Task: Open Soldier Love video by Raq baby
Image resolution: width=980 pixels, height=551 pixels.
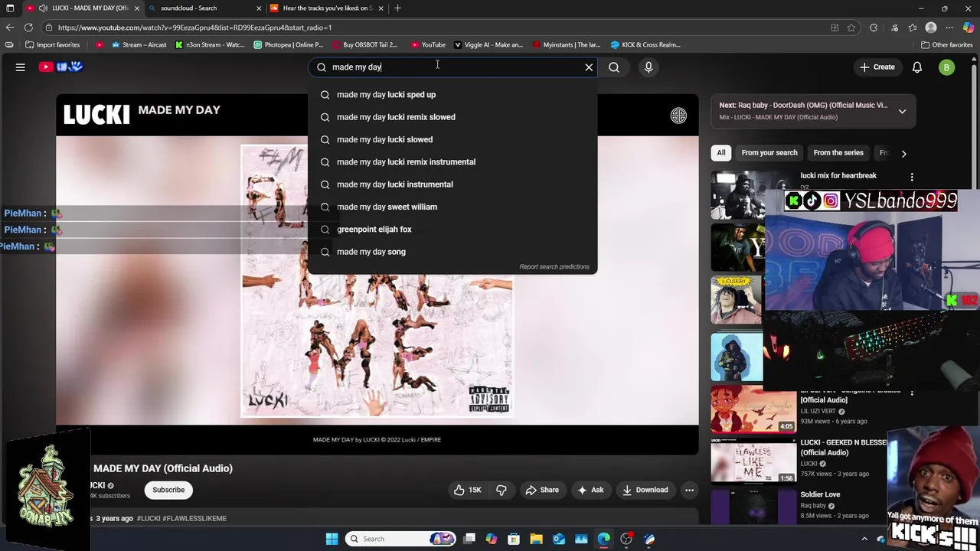Action: (x=820, y=495)
